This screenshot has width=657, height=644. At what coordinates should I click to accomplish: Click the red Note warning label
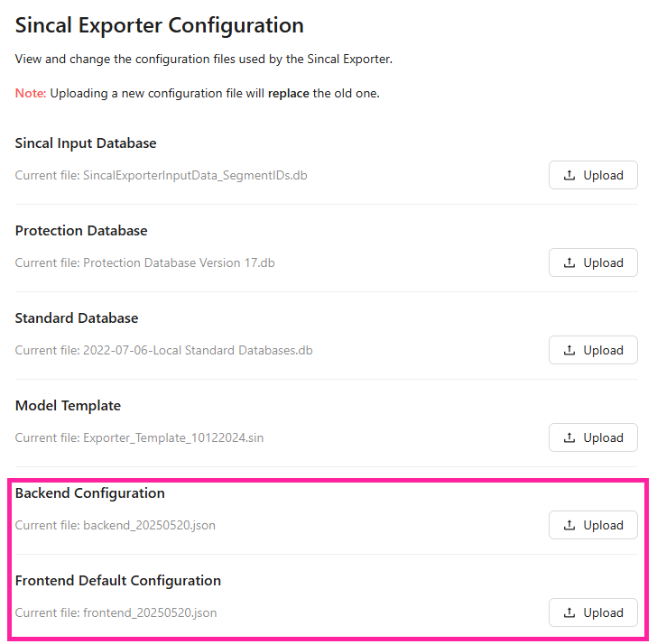tap(31, 93)
